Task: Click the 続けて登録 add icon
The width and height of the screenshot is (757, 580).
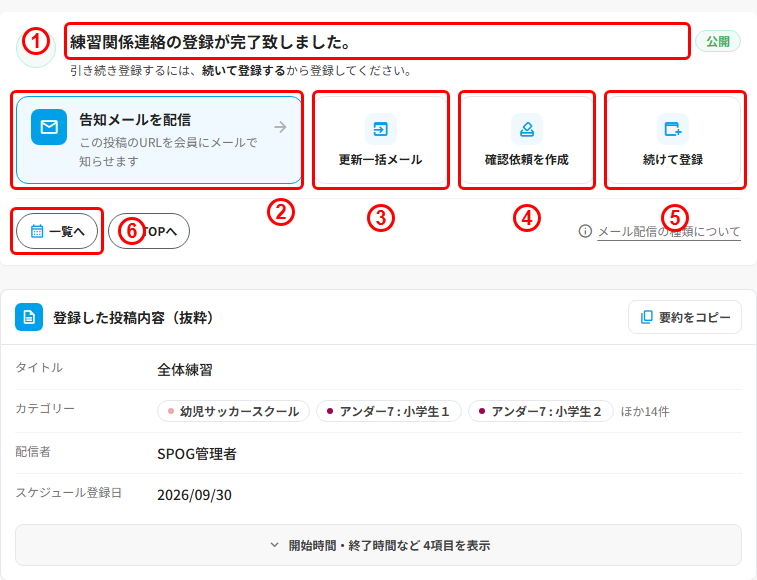Action: pyautogui.click(x=673, y=129)
